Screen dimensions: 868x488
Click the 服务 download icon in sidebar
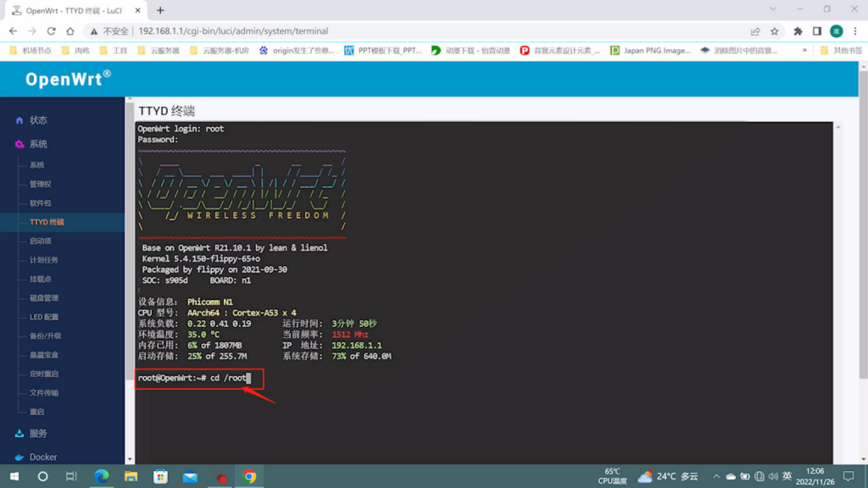pos(19,433)
